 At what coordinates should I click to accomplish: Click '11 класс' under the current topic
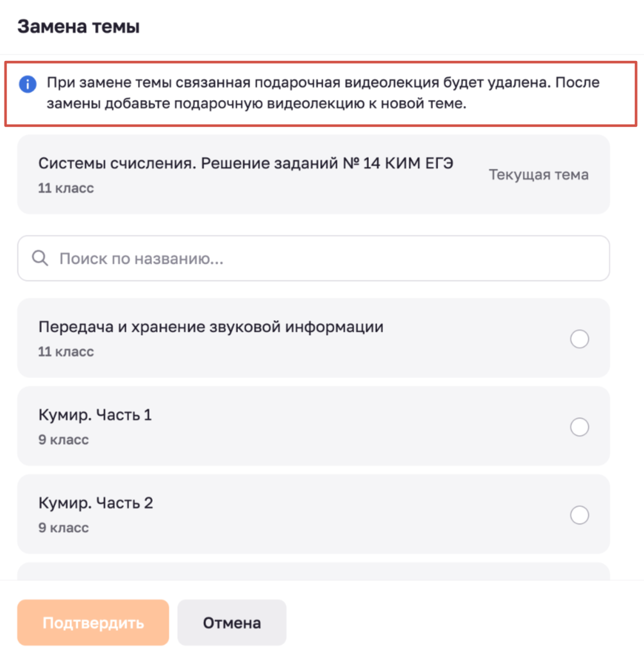point(66,187)
